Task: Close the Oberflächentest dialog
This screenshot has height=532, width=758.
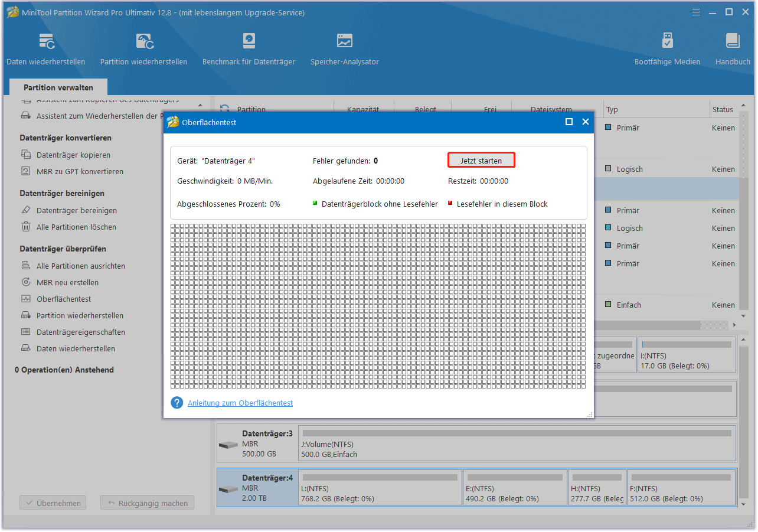Action: coord(586,122)
